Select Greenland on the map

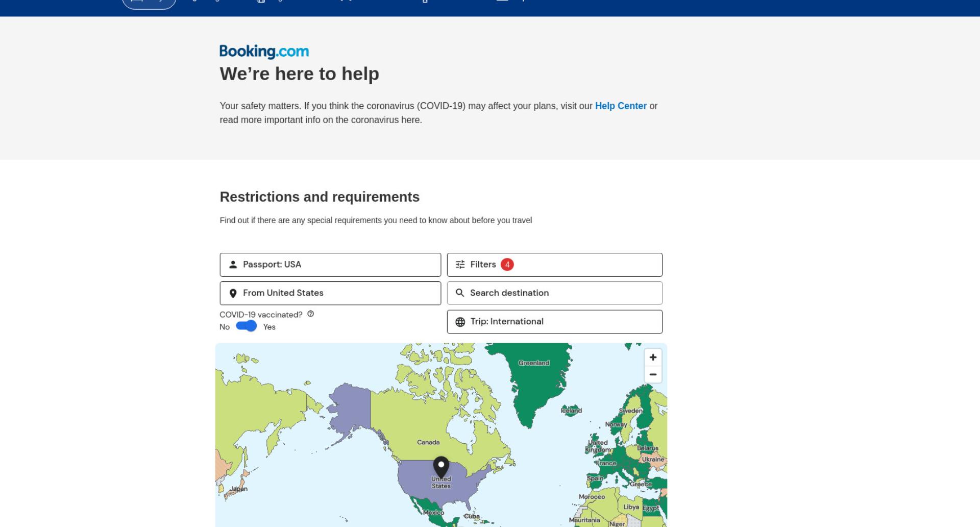click(x=534, y=363)
